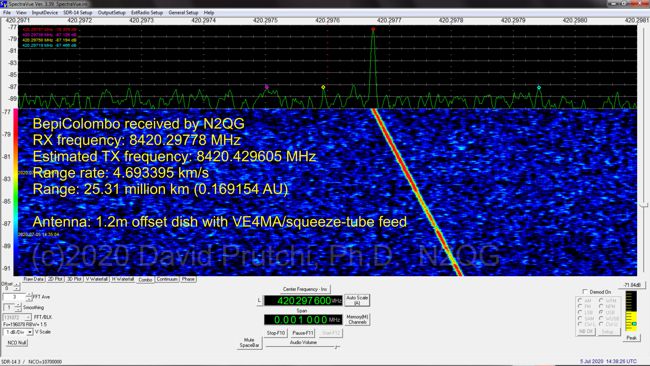This screenshot has height=366, width=650.
Task: Click the SpectraVue app icon in title bar
Action: tap(3, 4)
